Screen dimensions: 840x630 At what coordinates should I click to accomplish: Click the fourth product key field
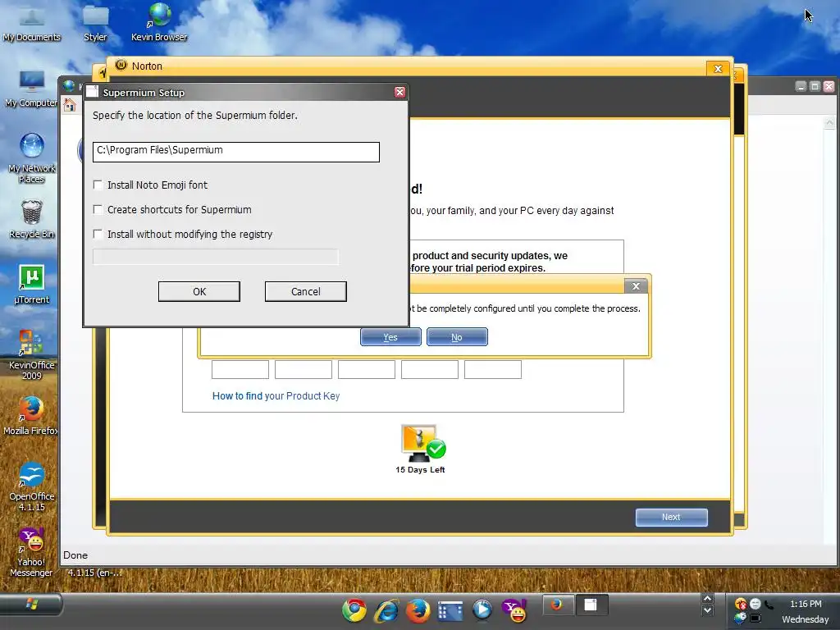pos(430,370)
